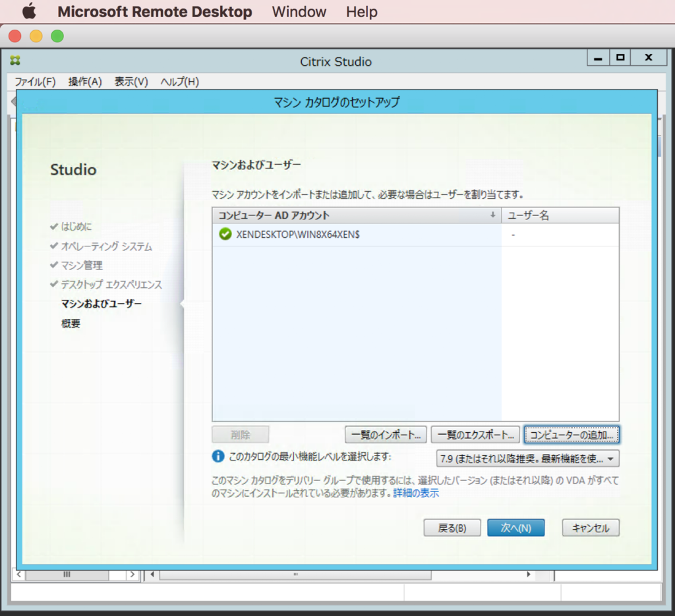Open the Help menu in macOS menu bar

point(362,12)
